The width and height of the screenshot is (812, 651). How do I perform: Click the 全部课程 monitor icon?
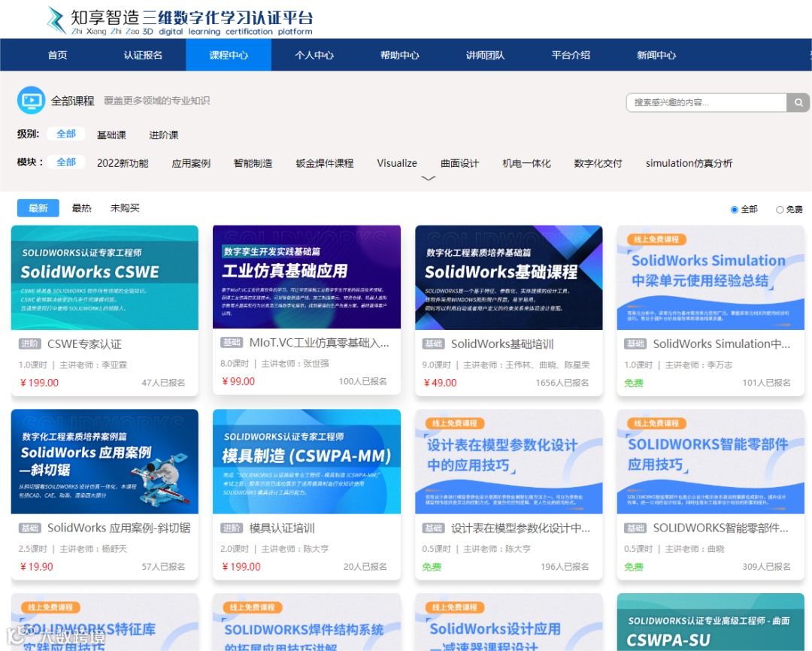(31, 100)
